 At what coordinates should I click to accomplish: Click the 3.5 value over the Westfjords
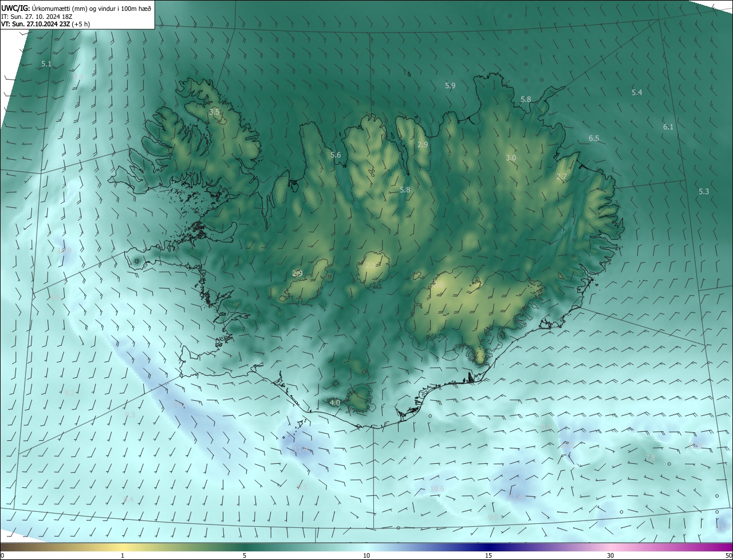(214, 112)
